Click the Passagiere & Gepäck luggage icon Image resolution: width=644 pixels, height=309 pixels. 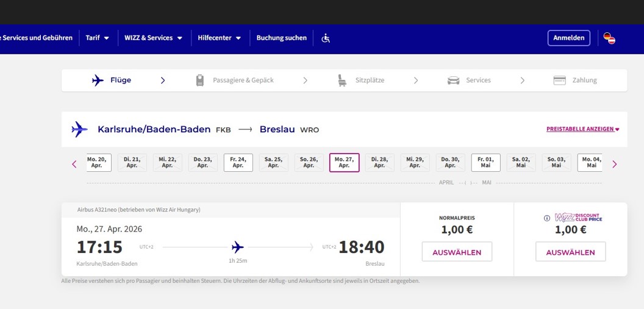click(x=200, y=80)
